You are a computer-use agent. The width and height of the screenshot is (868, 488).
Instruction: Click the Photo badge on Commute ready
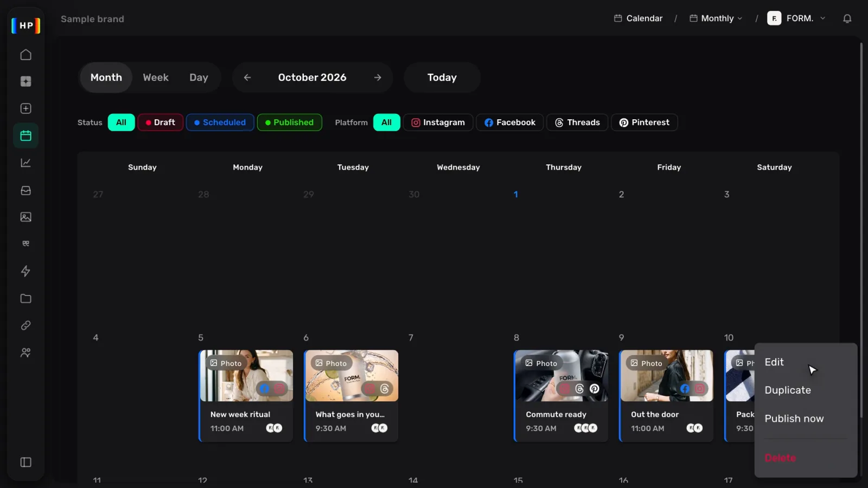pos(541,363)
